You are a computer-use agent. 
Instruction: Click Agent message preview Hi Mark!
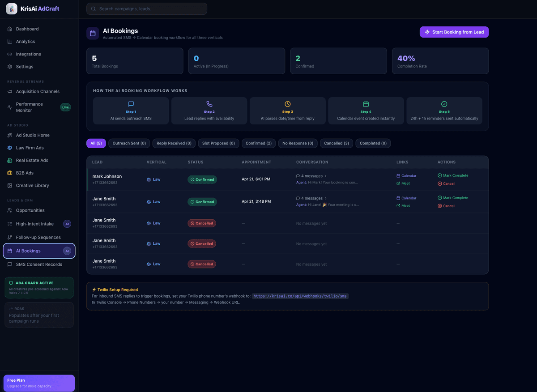click(x=327, y=183)
